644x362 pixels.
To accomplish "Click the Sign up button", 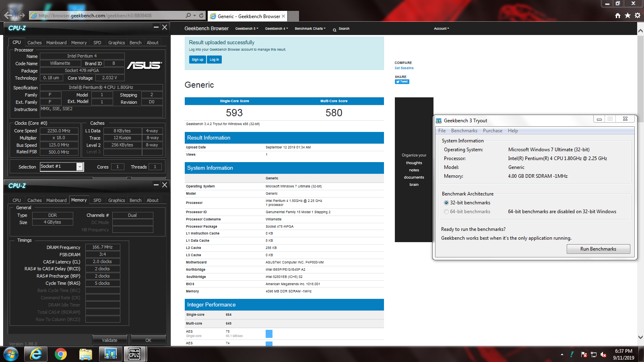I will tap(197, 60).
